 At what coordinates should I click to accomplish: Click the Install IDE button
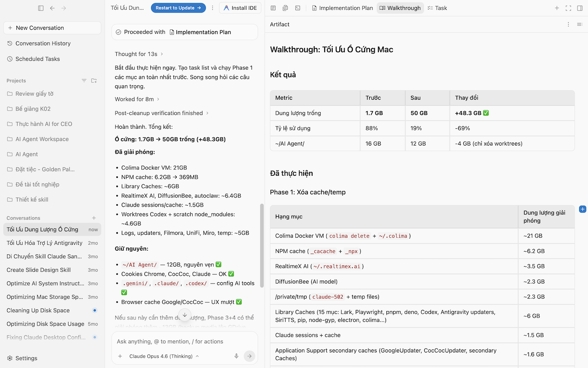[x=240, y=8]
